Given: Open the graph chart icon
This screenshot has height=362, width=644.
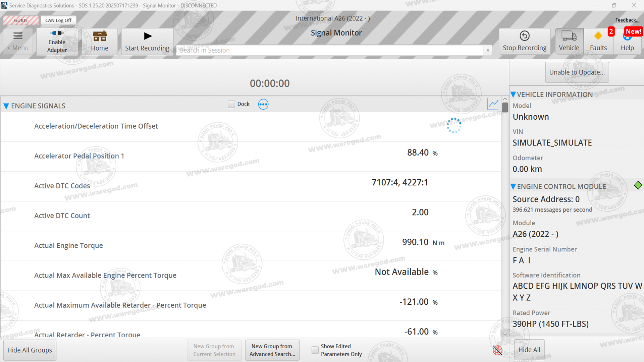Looking at the screenshot, I should [x=493, y=104].
